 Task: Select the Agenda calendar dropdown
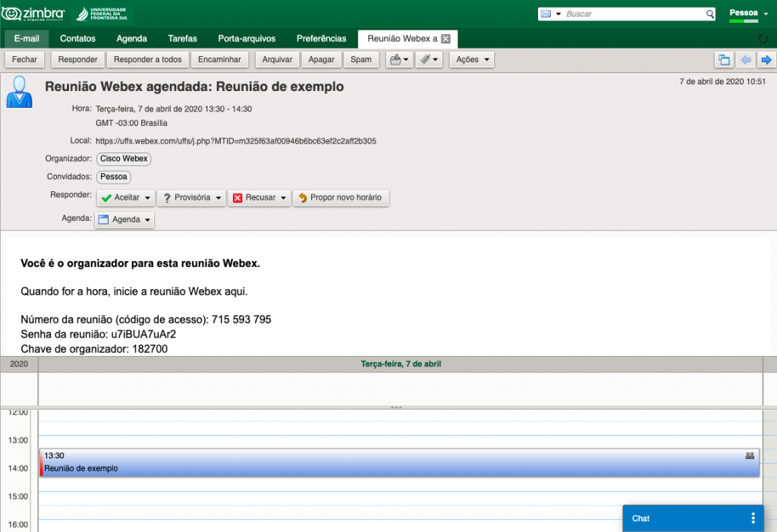pos(125,219)
